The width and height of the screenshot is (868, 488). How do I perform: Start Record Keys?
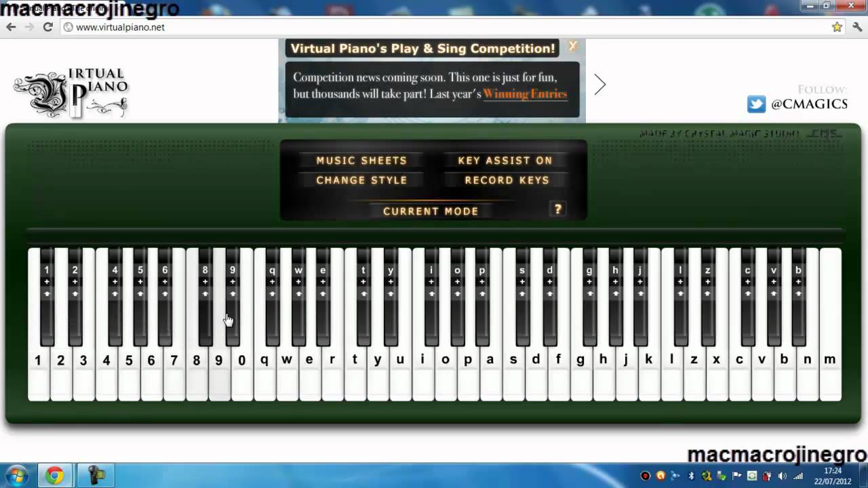pyautogui.click(x=507, y=180)
